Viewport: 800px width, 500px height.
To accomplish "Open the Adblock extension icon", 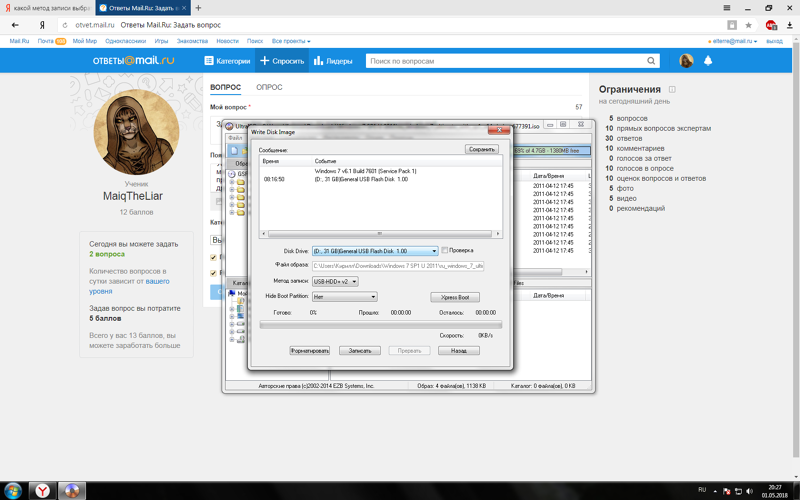I will click(x=771, y=25).
